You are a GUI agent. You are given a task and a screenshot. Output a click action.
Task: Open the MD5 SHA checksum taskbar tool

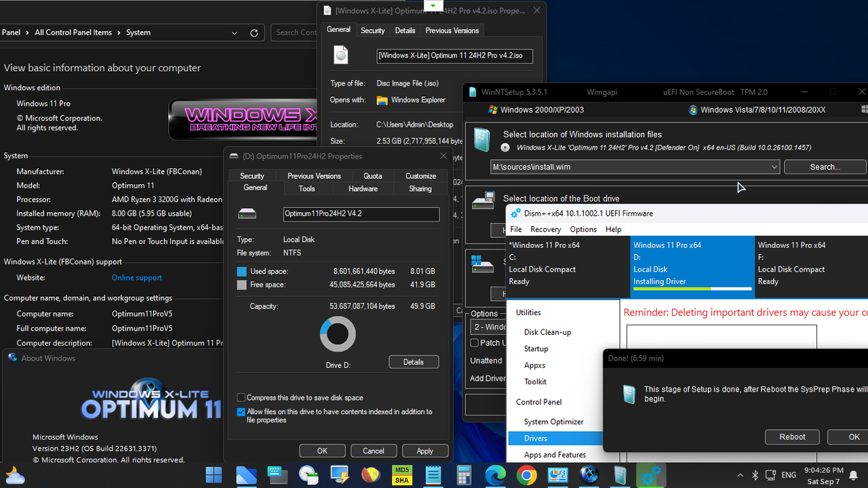pos(401,475)
